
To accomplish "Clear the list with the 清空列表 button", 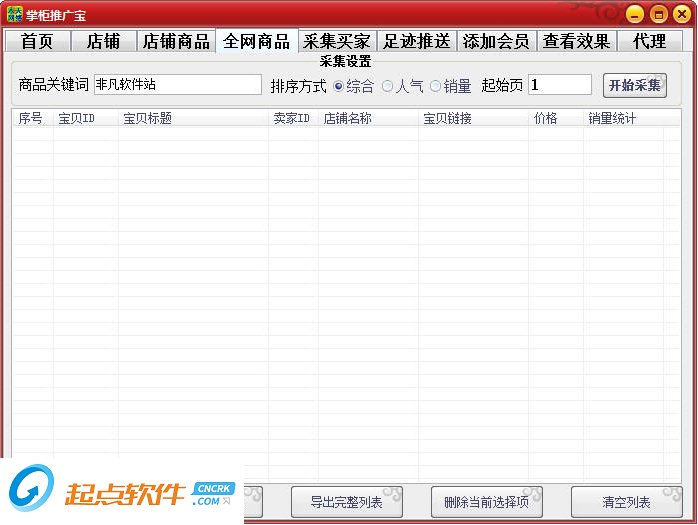I will (x=626, y=502).
